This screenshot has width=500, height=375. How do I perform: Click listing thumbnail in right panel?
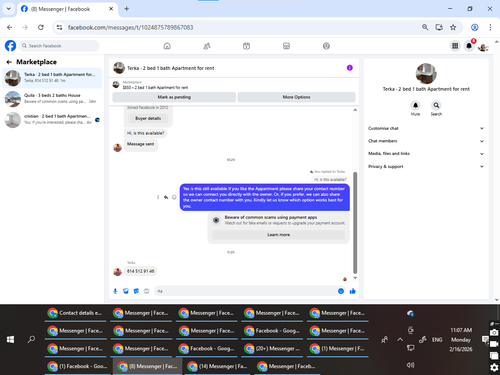426,73
